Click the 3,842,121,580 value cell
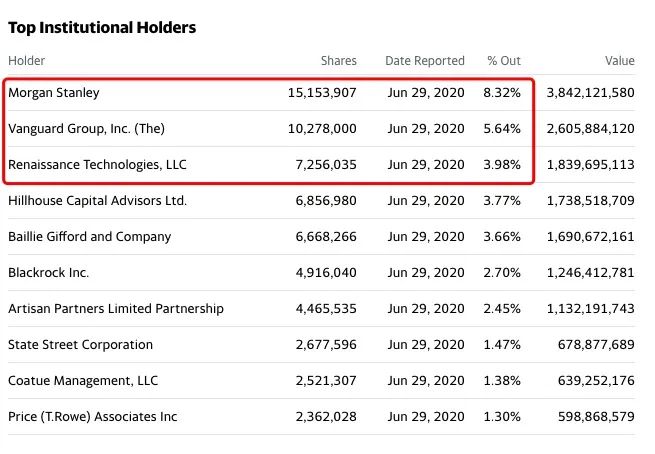The width and height of the screenshot is (655, 454). (590, 93)
